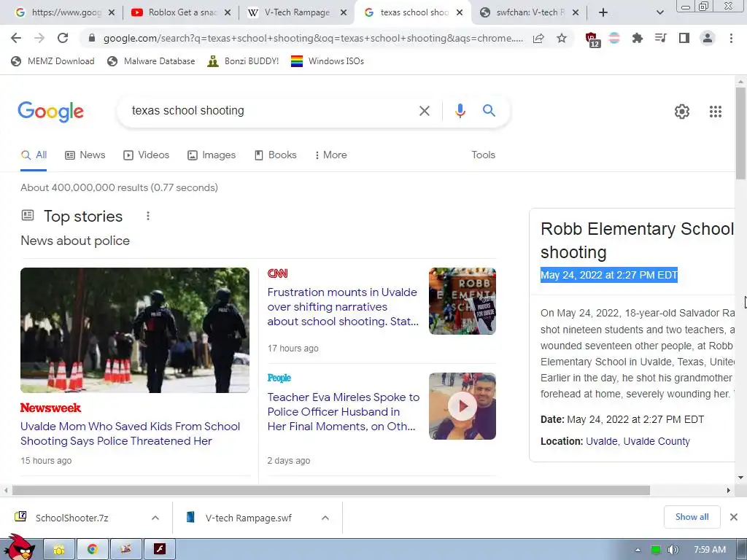Switch to the Videos tab
The image size is (747, 560).
[x=146, y=155]
